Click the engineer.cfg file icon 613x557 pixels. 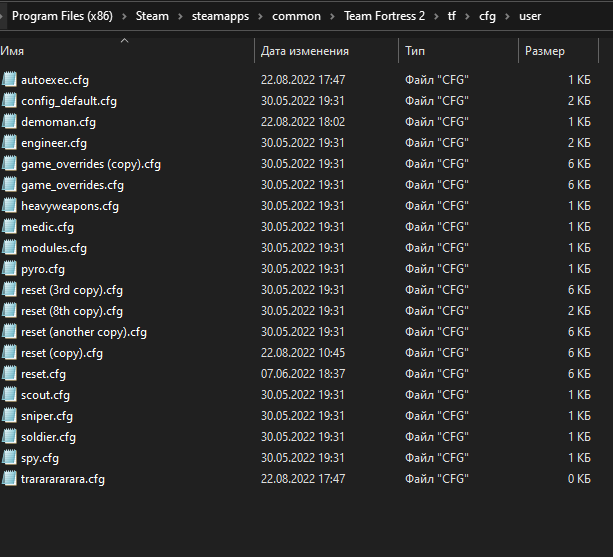coord(9,143)
